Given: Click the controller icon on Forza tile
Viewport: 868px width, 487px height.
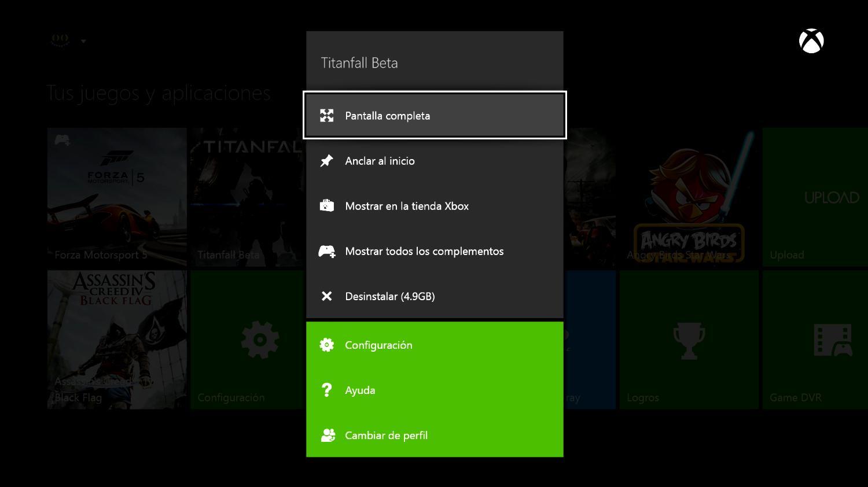Looking at the screenshot, I should coord(62,140).
